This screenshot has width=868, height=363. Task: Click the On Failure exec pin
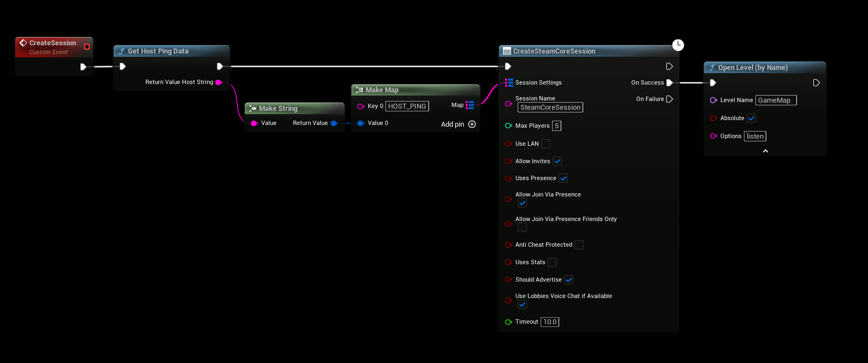[669, 99]
